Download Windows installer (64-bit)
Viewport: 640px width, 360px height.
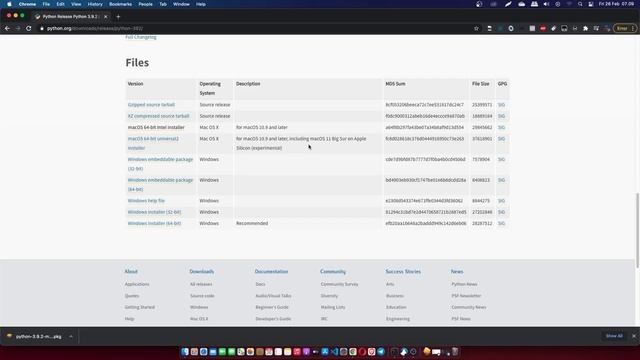(154, 224)
